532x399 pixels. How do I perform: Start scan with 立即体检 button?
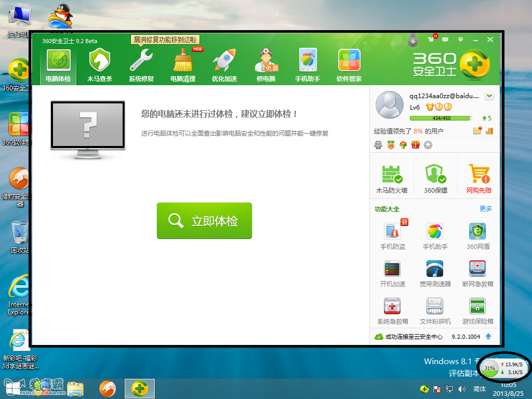[204, 221]
